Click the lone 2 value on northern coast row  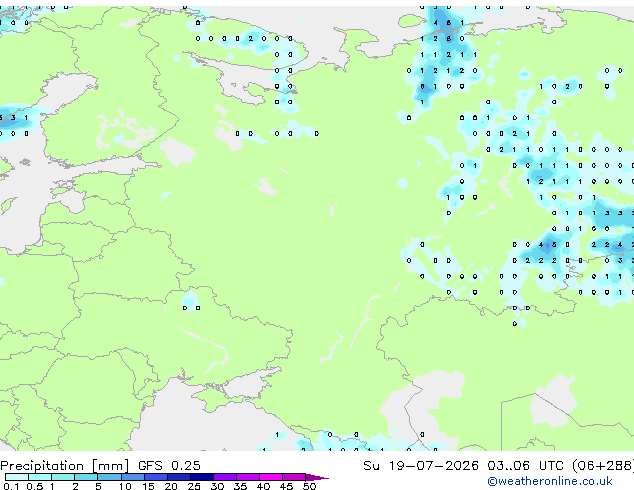pos(250,39)
